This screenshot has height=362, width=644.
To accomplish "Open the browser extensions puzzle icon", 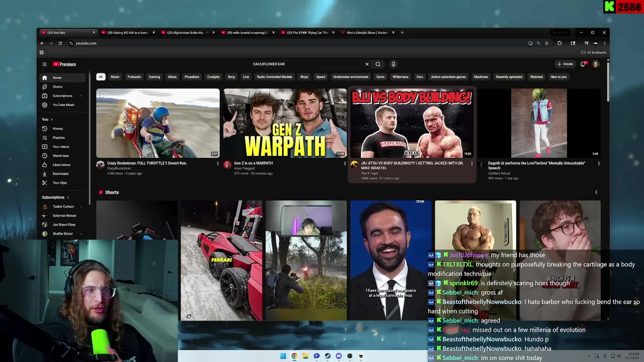I will (x=559, y=43).
